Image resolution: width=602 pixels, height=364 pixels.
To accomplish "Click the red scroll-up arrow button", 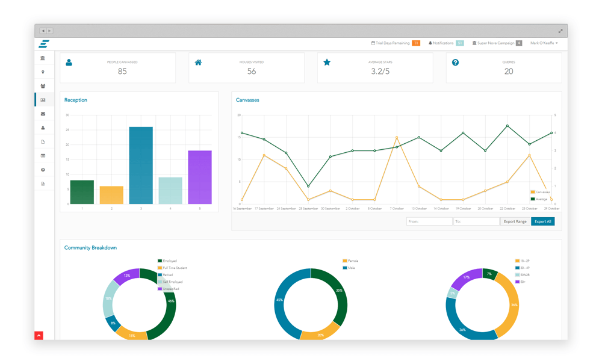I will pos(39,336).
